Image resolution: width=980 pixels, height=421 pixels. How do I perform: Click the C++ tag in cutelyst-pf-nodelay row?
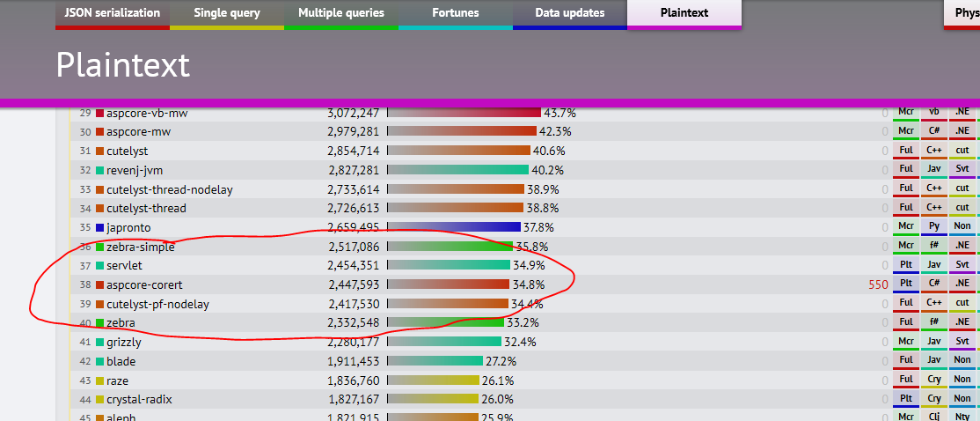click(x=934, y=304)
